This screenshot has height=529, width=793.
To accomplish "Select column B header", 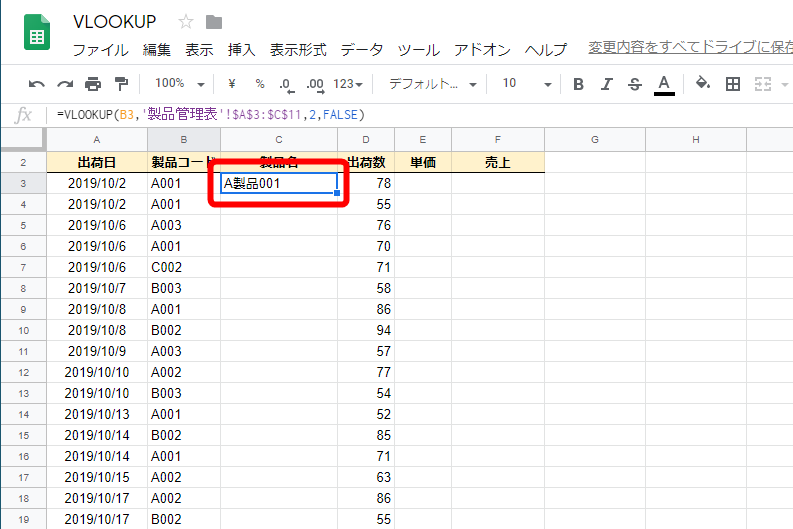I will coord(184,140).
